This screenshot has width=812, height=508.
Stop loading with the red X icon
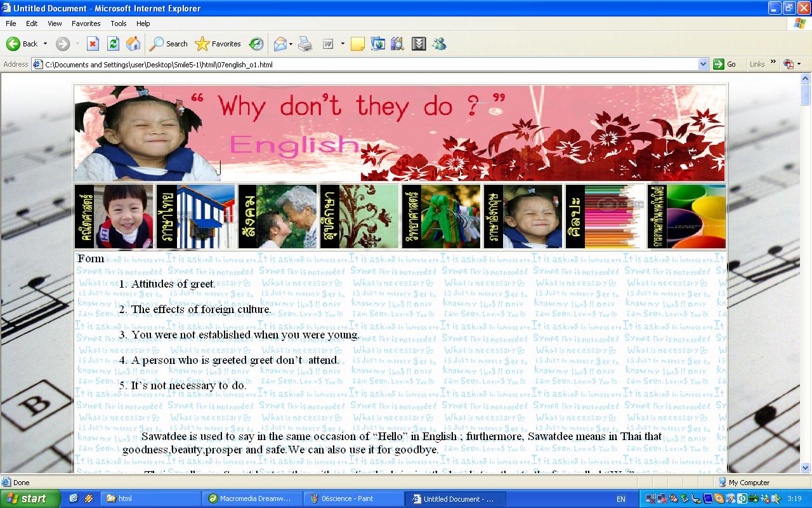(93, 44)
